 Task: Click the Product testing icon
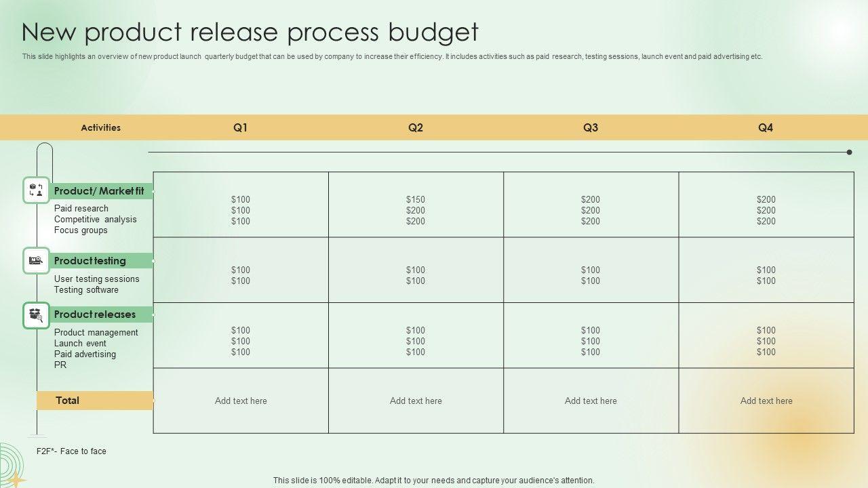point(36,260)
